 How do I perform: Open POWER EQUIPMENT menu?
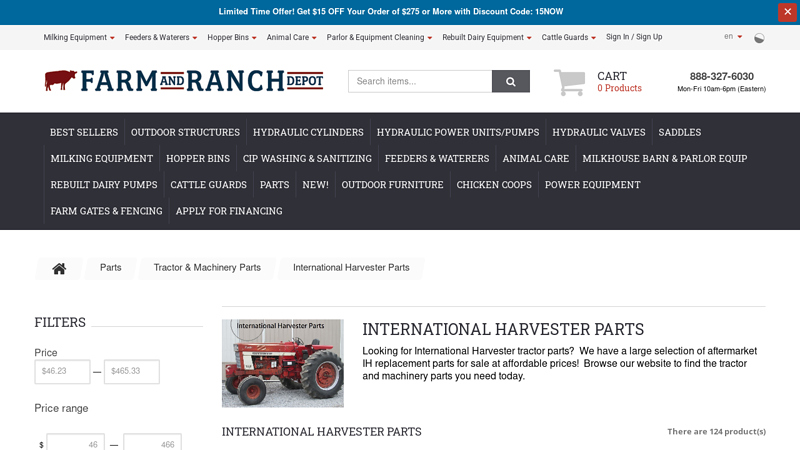tap(592, 185)
